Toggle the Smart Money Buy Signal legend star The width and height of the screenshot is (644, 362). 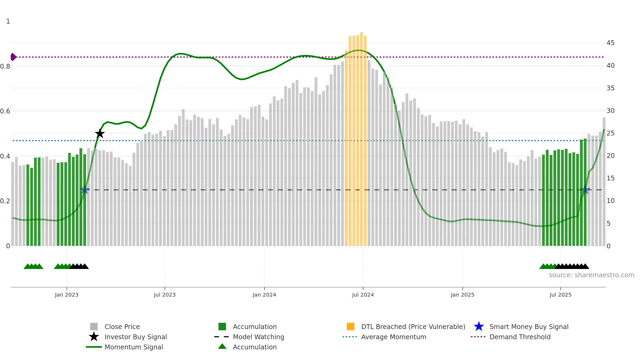point(479,327)
